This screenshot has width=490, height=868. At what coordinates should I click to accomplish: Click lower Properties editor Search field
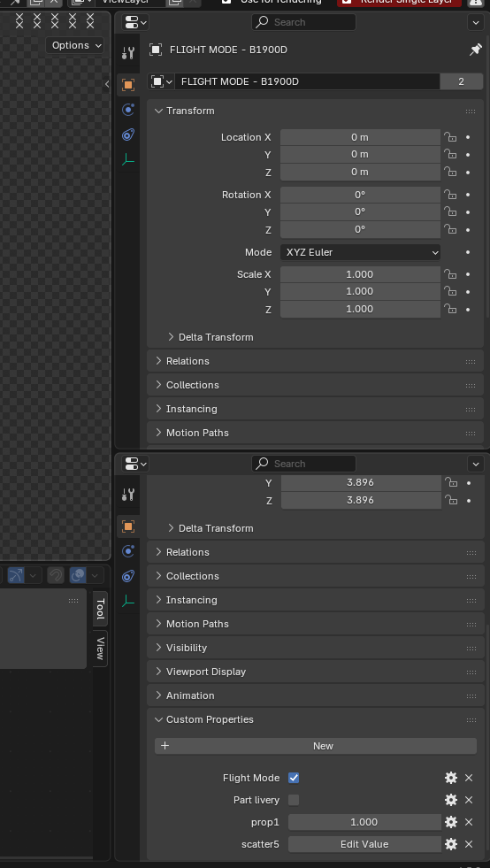point(303,464)
